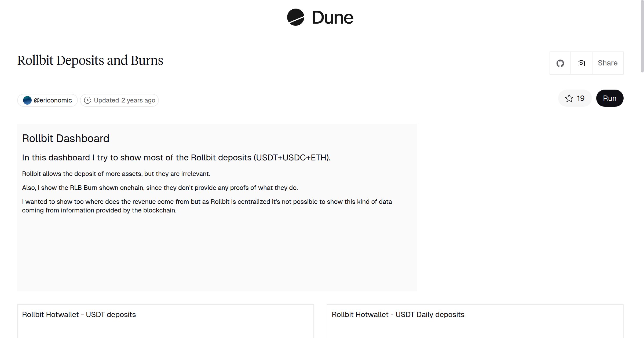This screenshot has width=644, height=338.
Task: Click the USDT Daily deposits panel header
Action: point(398,314)
